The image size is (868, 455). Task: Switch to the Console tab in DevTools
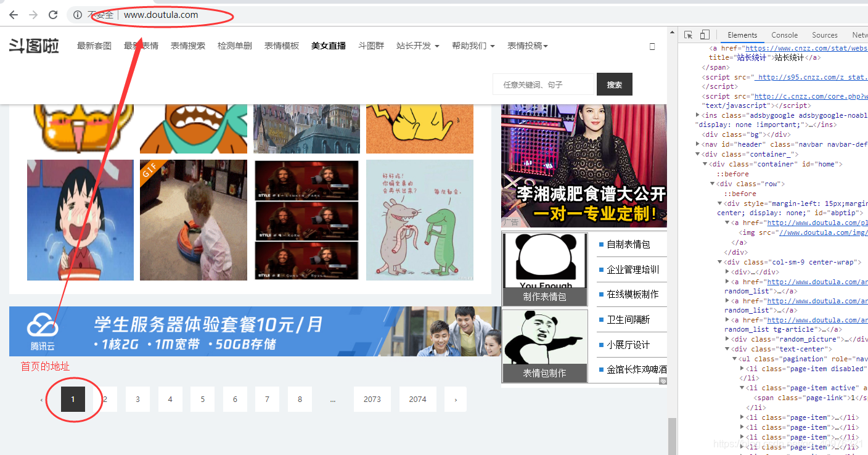click(x=785, y=35)
